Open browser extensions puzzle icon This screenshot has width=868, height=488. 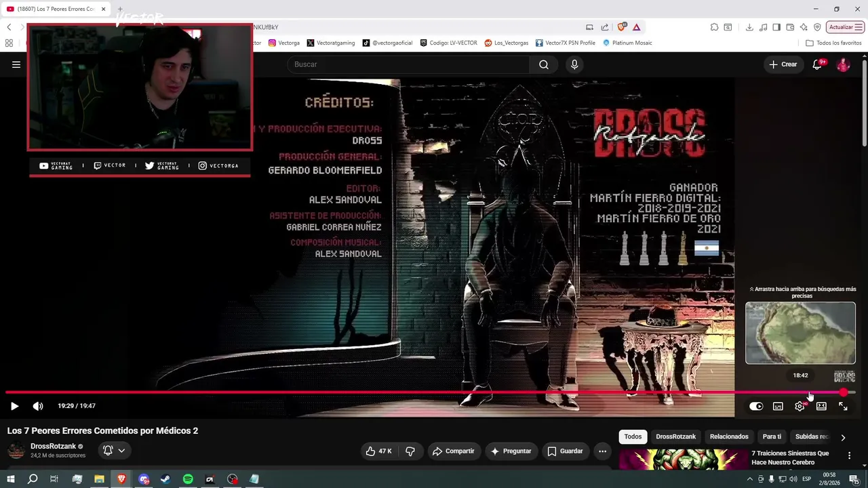[714, 27]
